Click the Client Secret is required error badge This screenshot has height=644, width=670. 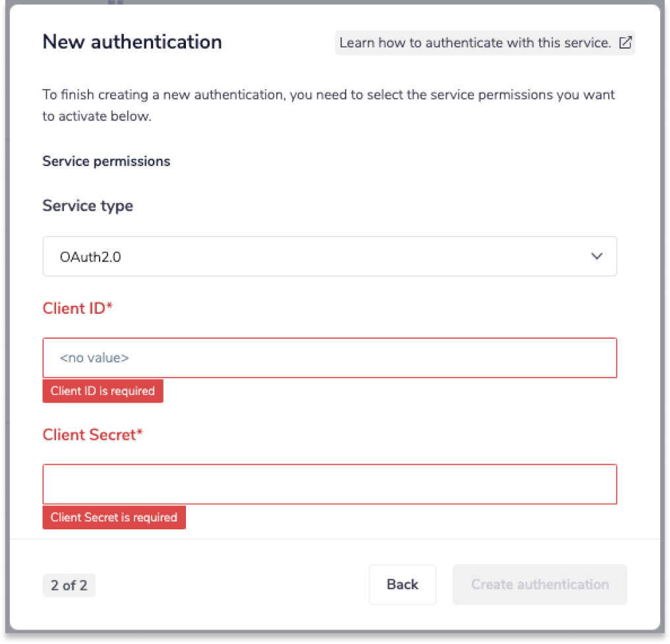click(x=114, y=517)
